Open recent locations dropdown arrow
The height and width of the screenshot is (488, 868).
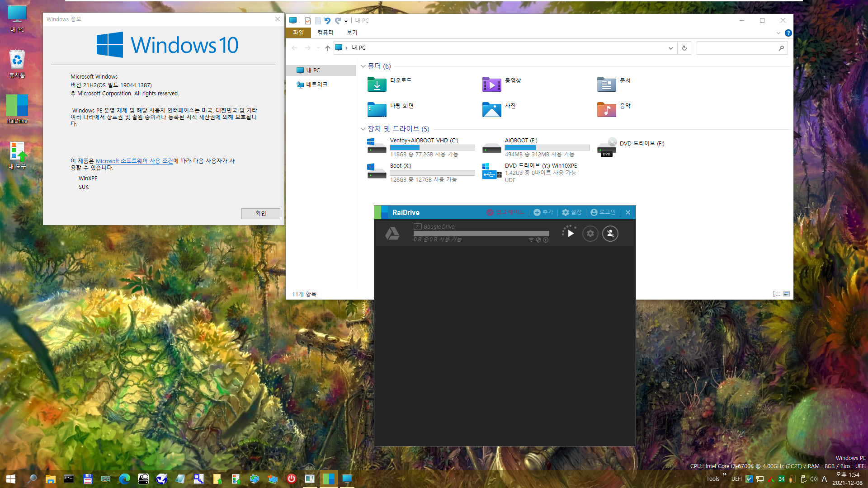tap(318, 48)
